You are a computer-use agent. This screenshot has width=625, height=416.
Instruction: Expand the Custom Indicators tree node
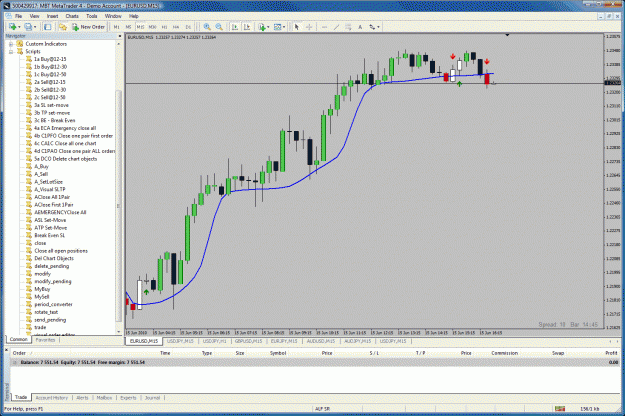coord(11,44)
